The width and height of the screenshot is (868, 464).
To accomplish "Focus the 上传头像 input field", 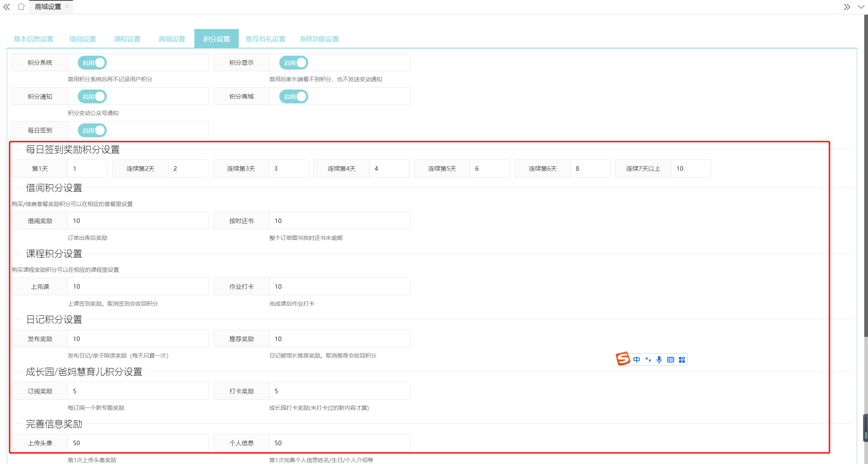I will [x=138, y=443].
